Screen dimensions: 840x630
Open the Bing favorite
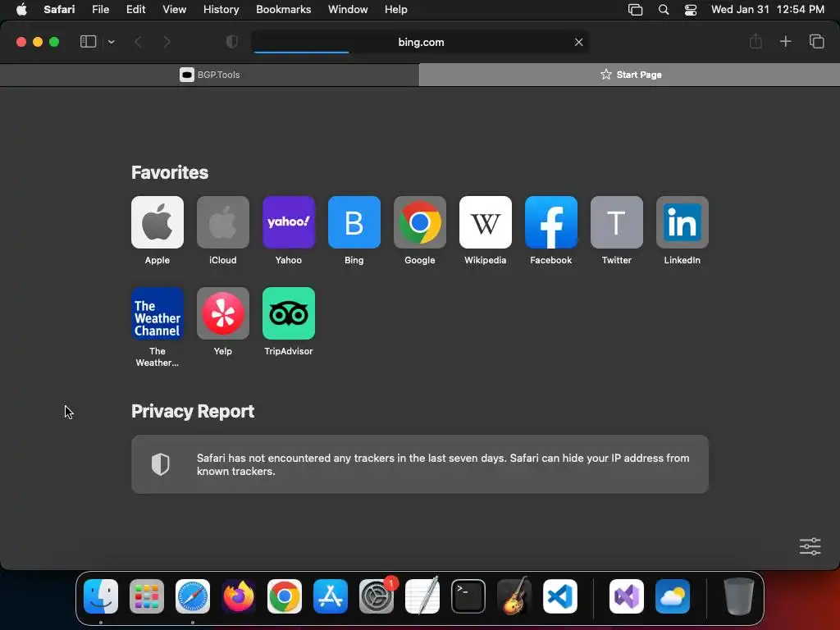click(x=354, y=222)
